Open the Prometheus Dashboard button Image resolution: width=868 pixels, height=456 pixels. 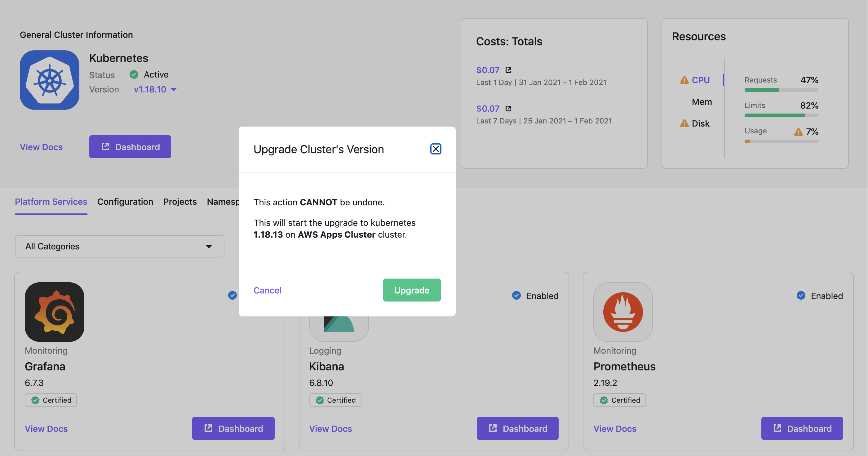point(802,428)
